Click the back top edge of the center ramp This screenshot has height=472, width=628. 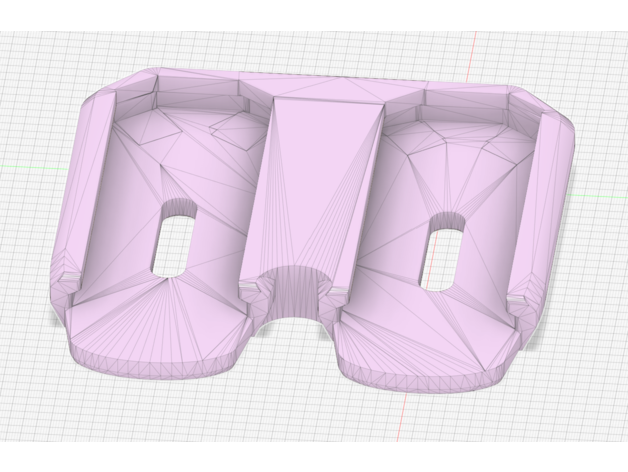click(x=328, y=100)
